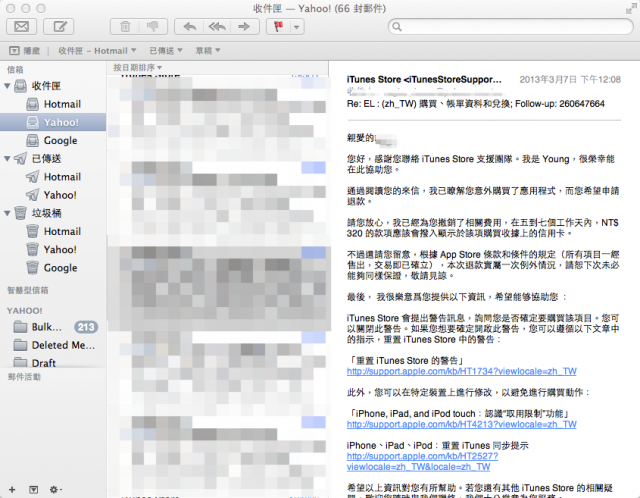
Task: Open support link HT1734 重置 iTunes Store 警告
Action: tap(461, 371)
